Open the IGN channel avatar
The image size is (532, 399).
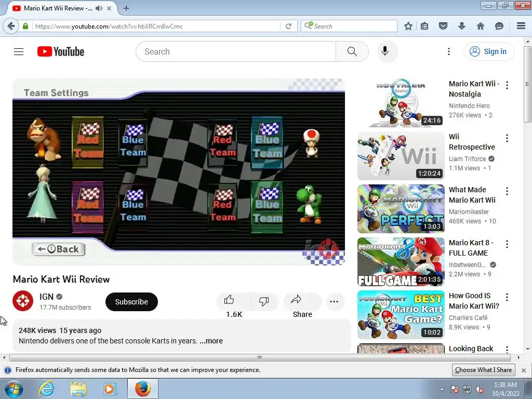point(23,301)
